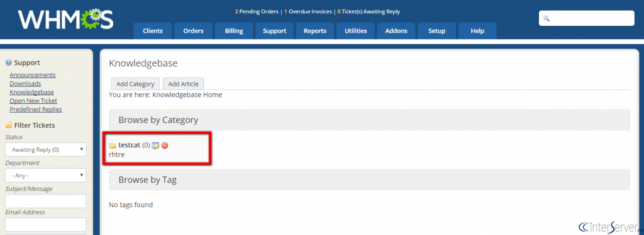Screen dimensions: 644x235
Task: Click the 'rhtre' category description text
Action: click(116, 155)
